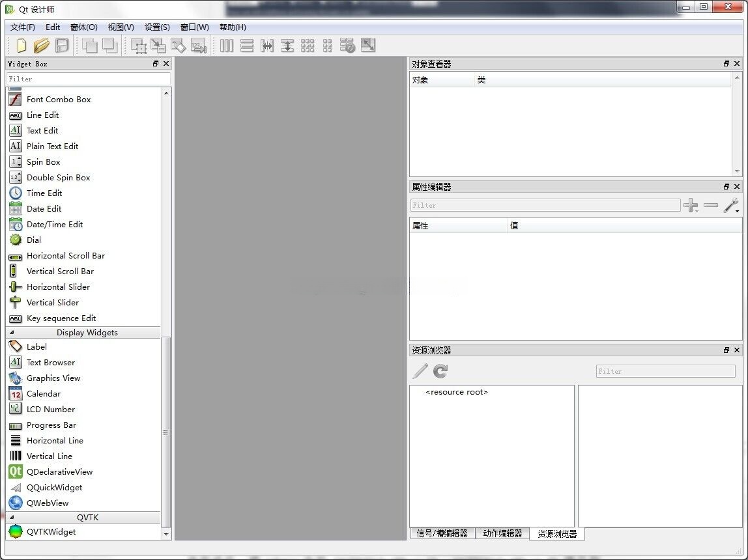Select the Edit Signals/Slots mode icon
This screenshot has height=560, width=748.
(x=158, y=46)
